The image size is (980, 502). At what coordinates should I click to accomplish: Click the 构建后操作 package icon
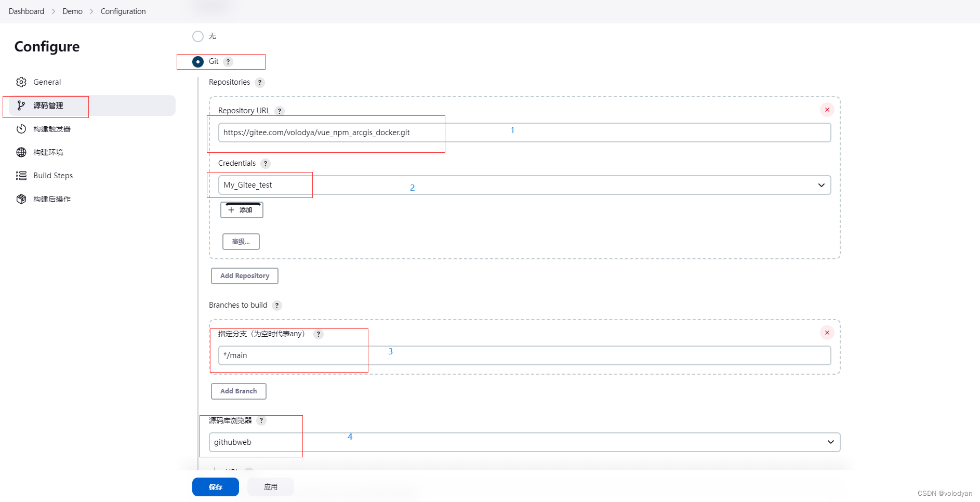pyautogui.click(x=21, y=199)
